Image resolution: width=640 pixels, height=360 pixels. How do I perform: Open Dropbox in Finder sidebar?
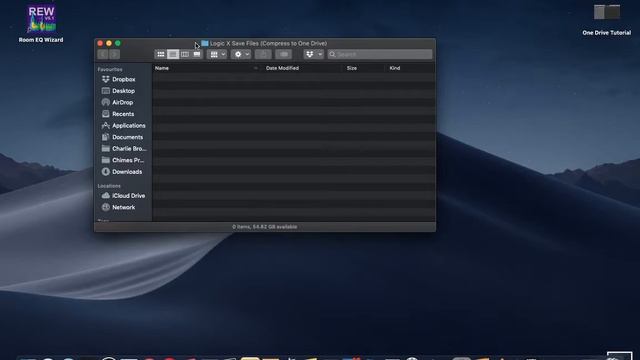(123, 79)
